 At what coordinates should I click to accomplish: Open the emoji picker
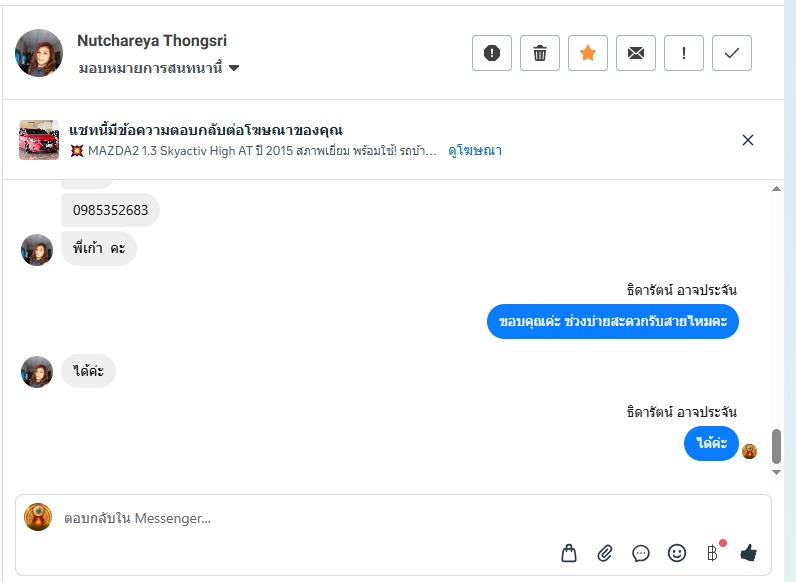click(x=677, y=553)
